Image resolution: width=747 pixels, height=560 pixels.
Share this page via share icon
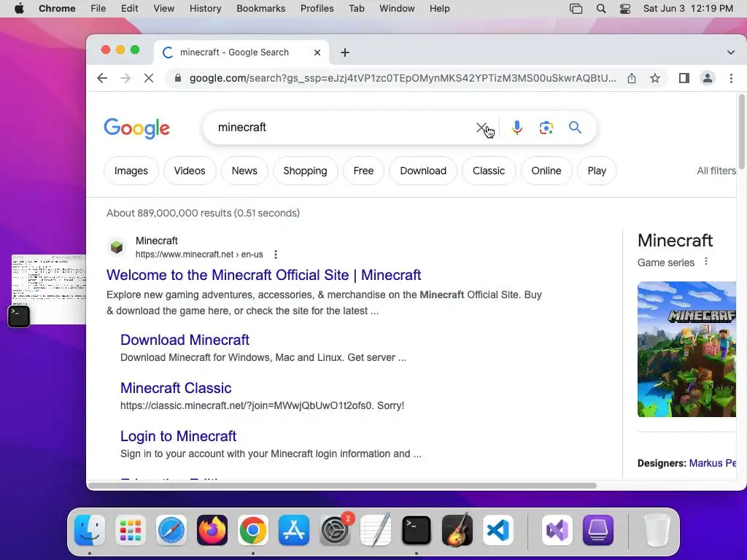[632, 78]
